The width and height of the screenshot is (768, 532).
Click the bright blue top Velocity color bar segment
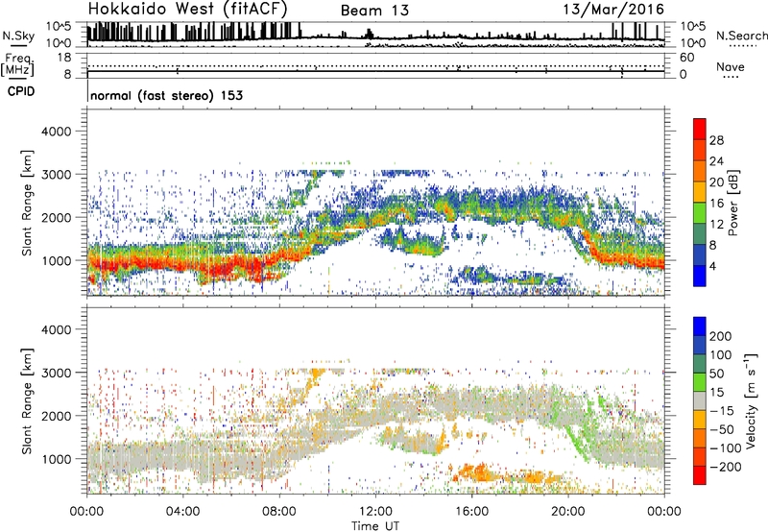[700, 326]
